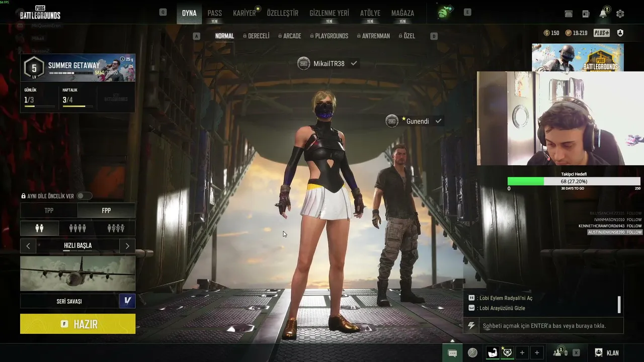Open the OYNA tab
644x362 pixels.
pos(189,13)
